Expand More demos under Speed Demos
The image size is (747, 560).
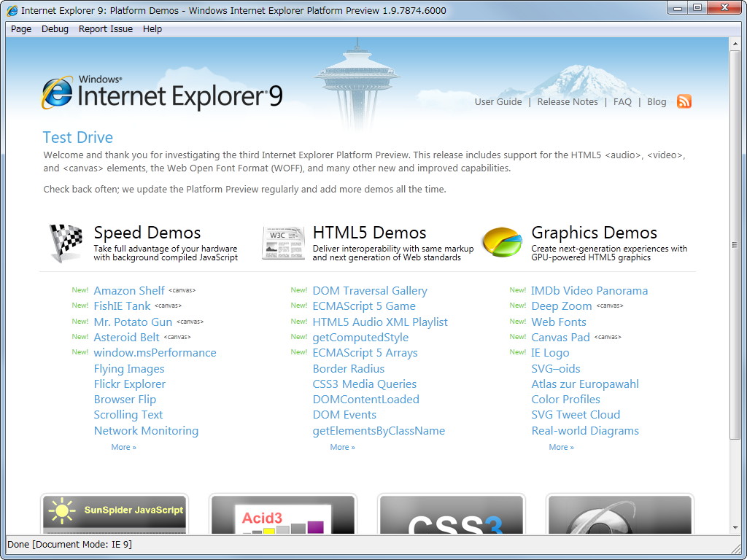[x=123, y=446]
